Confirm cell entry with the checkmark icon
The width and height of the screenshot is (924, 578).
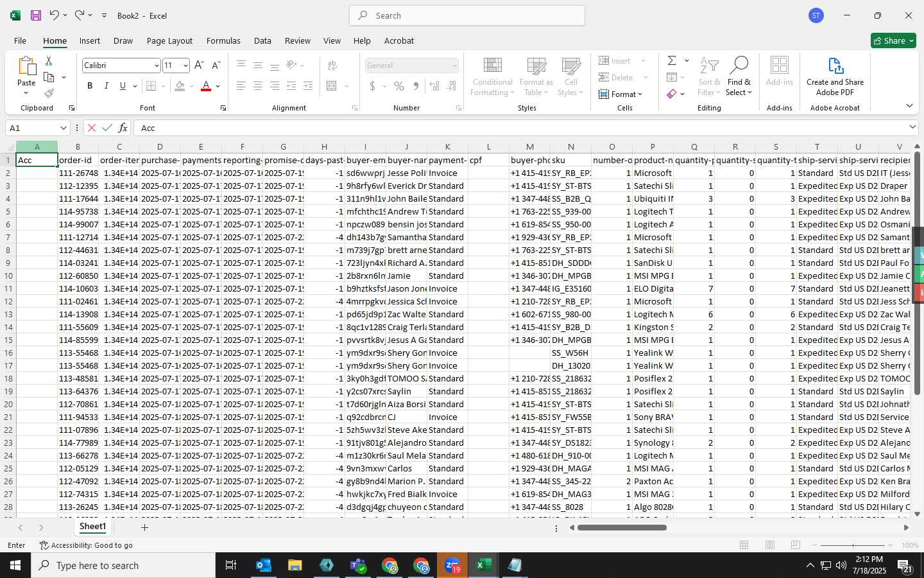(107, 128)
